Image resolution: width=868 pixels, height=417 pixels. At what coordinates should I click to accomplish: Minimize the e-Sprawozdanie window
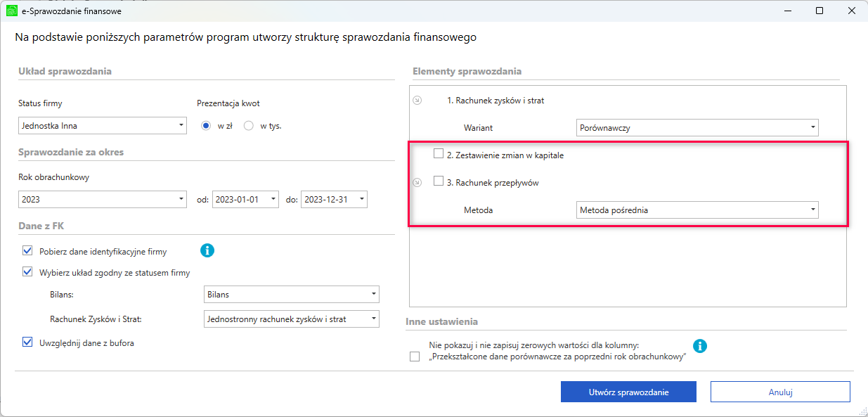pyautogui.click(x=787, y=11)
